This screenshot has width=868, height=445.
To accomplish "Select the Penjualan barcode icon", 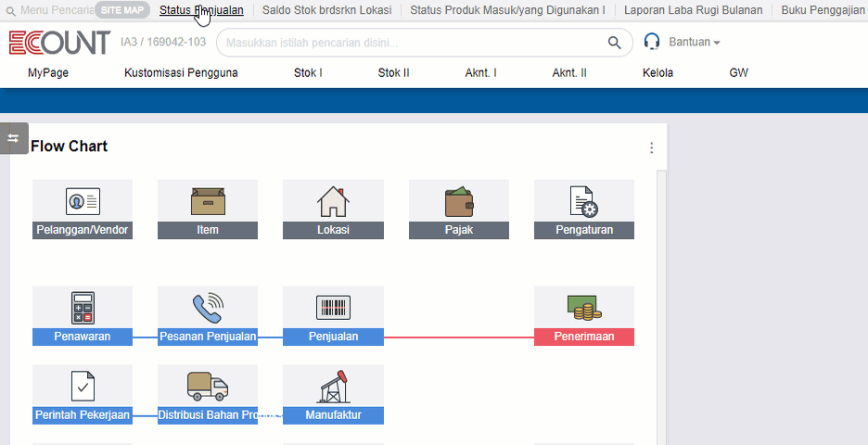I will [333, 308].
